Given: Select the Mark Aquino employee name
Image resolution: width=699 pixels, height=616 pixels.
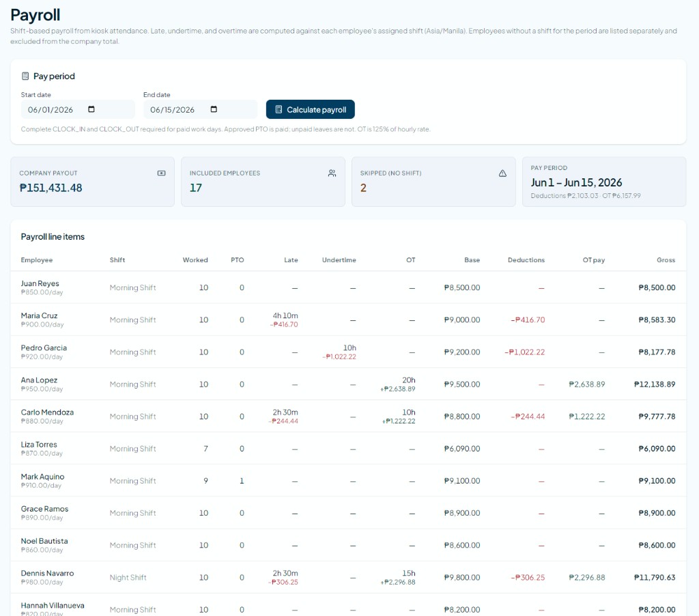Looking at the screenshot, I should tap(42, 477).
